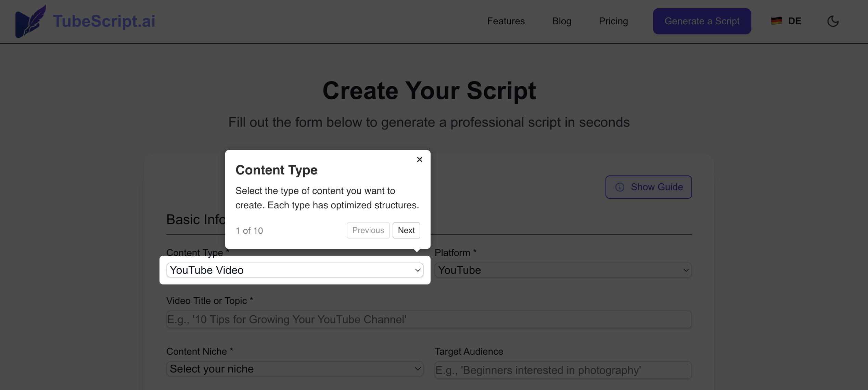Image resolution: width=868 pixels, height=390 pixels.
Task: Toggle dark mode with the moon icon
Action: point(833,21)
